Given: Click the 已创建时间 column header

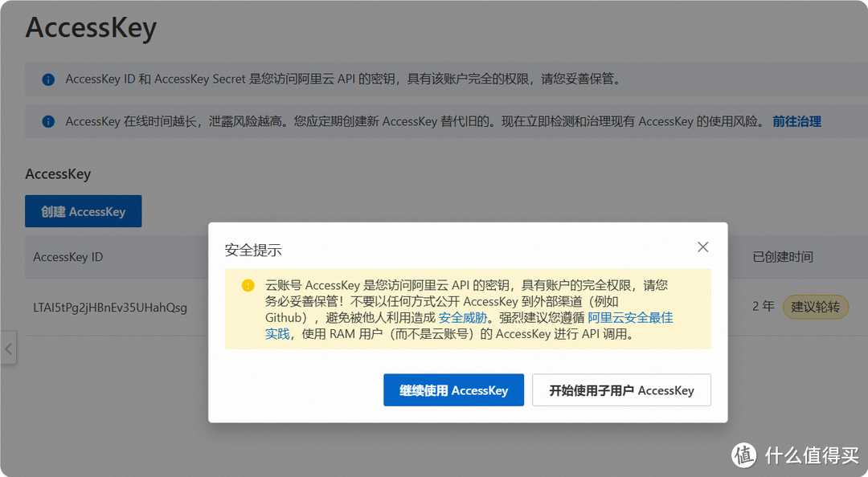Looking at the screenshot, I should click(783, 257).
